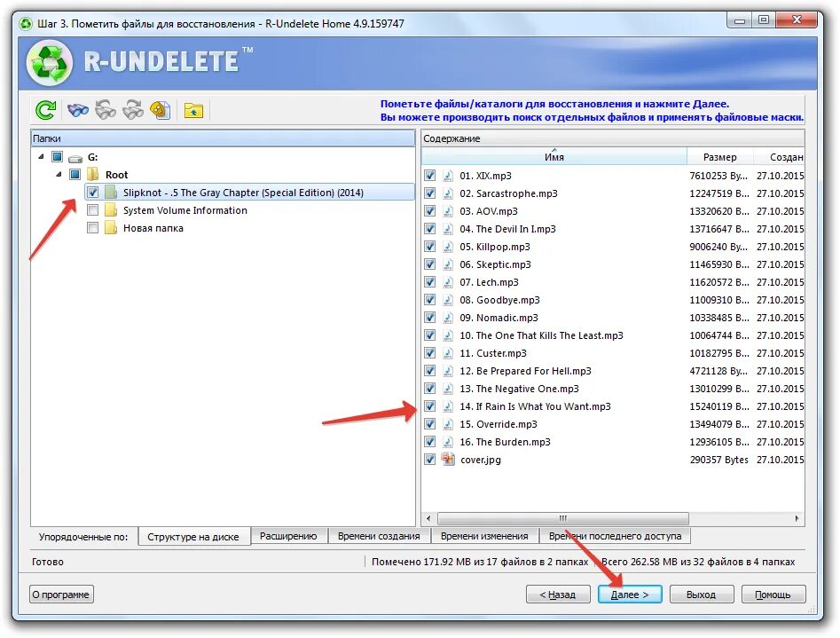Screen dimensions: 840x638
Task: Select 13. The Negative One.mp3
Action: [x=519, y=388]
